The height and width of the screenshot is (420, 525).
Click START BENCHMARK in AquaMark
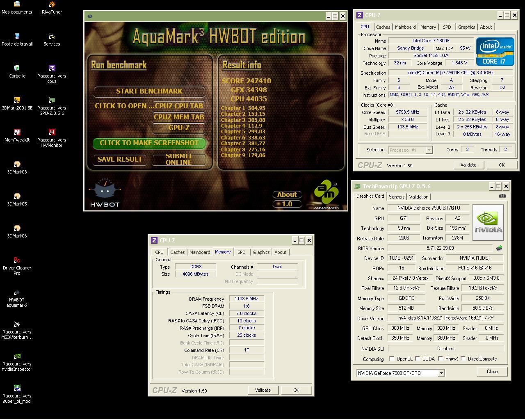[149, 91]
